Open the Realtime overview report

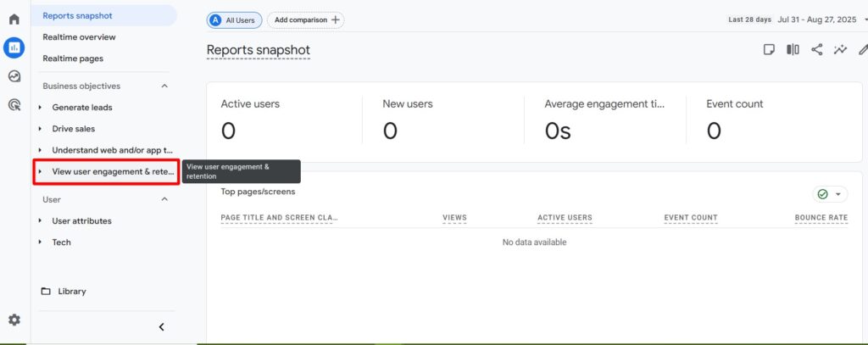point(79,37)
